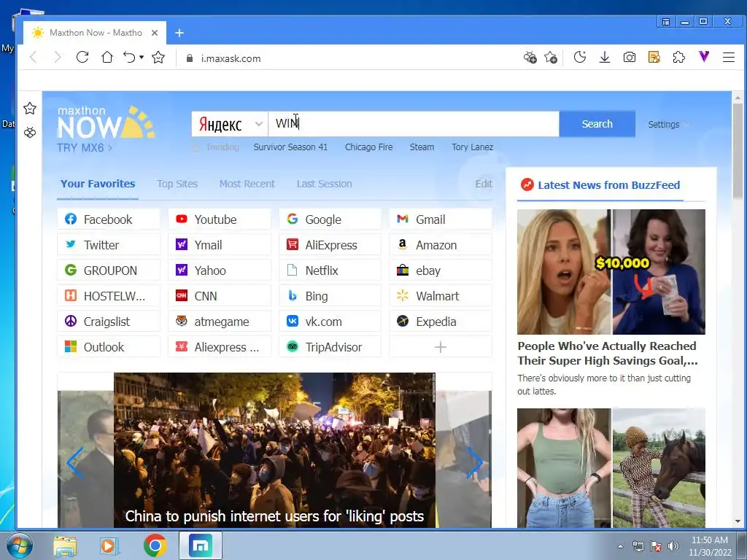Screen dimensions: 747x560
Task: Switch to the Last Session tab
Action: [x=324, y=184]
